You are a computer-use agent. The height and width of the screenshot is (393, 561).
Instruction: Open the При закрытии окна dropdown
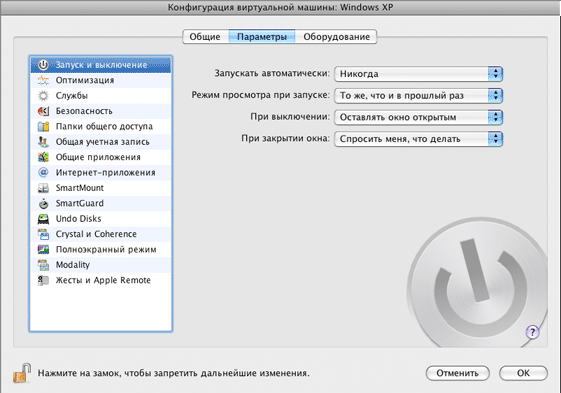418,139
